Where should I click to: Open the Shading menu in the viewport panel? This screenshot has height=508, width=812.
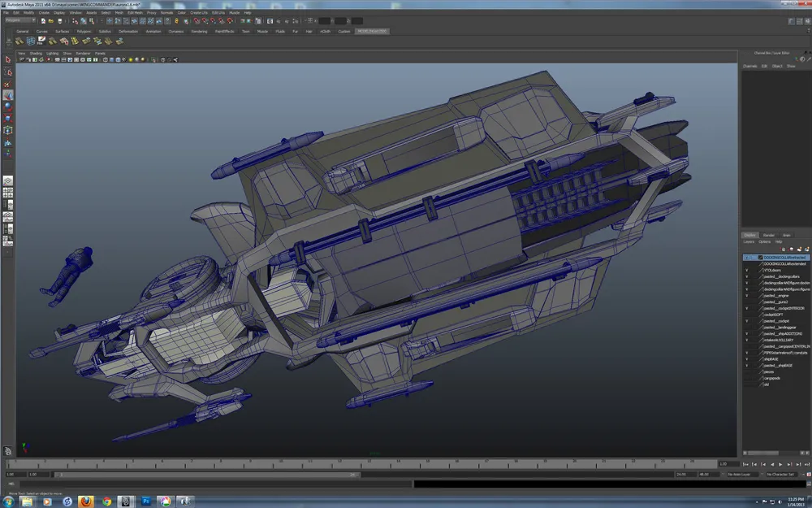click(36, 53)
